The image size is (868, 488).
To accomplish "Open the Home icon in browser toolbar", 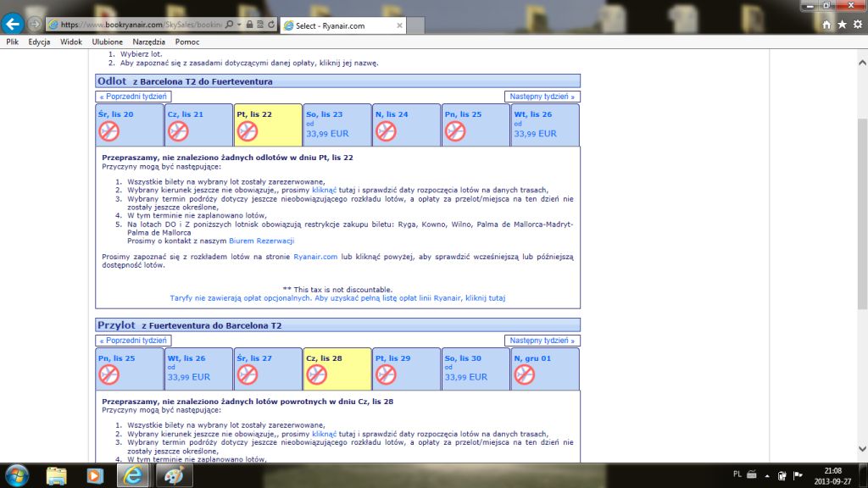I will [x=826, y=25].
